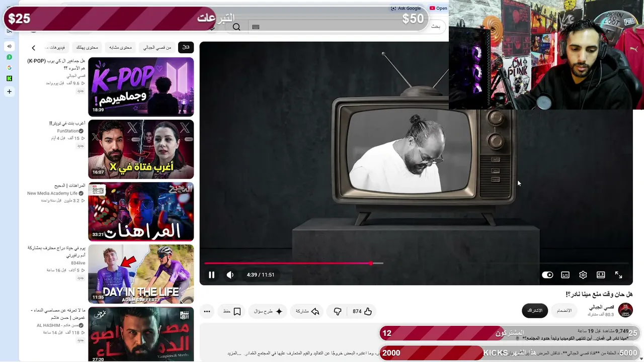Open the green badge sidebar icon

point(9,57)
